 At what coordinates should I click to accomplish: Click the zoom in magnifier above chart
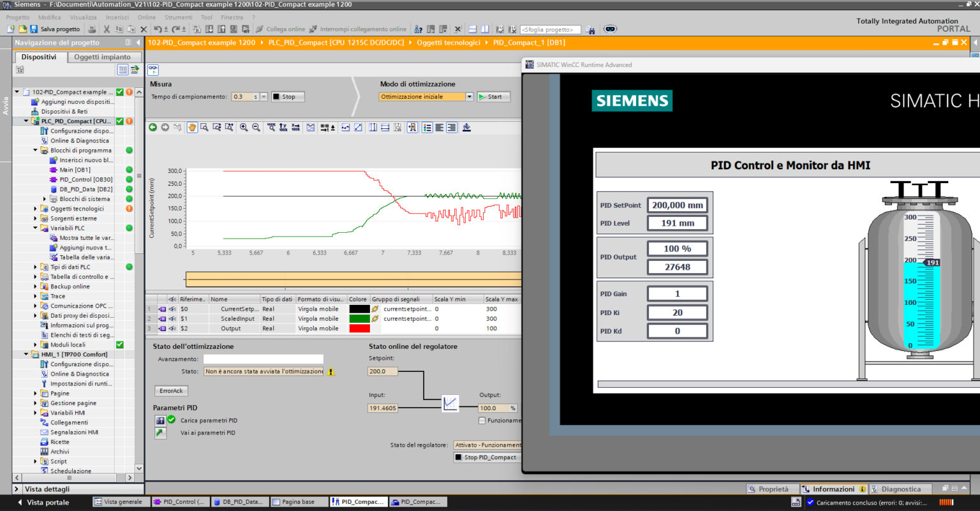tap(244, 128)
